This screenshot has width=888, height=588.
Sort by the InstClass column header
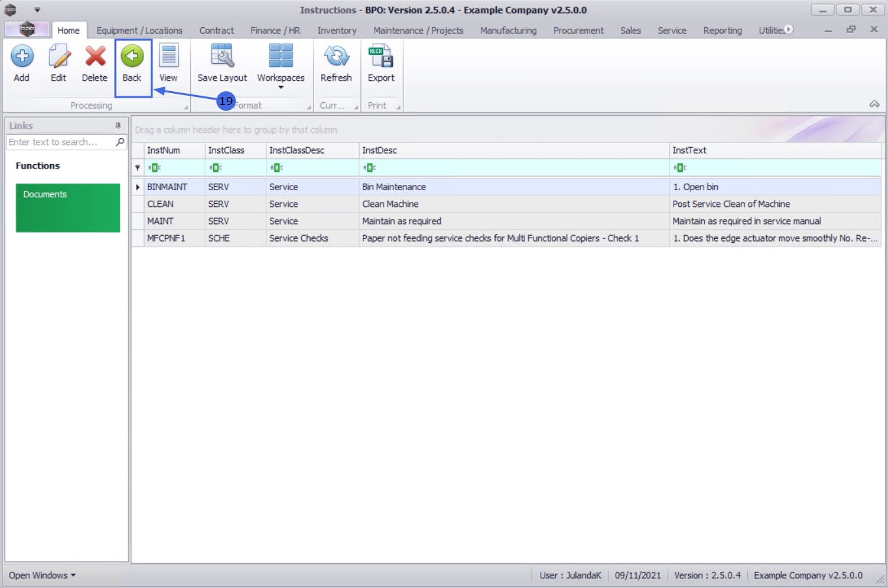pyautogui.click(x=235, y=150)
